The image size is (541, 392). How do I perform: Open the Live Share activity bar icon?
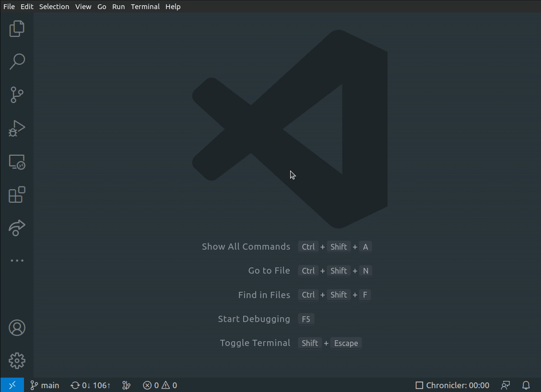coord(17,228)
